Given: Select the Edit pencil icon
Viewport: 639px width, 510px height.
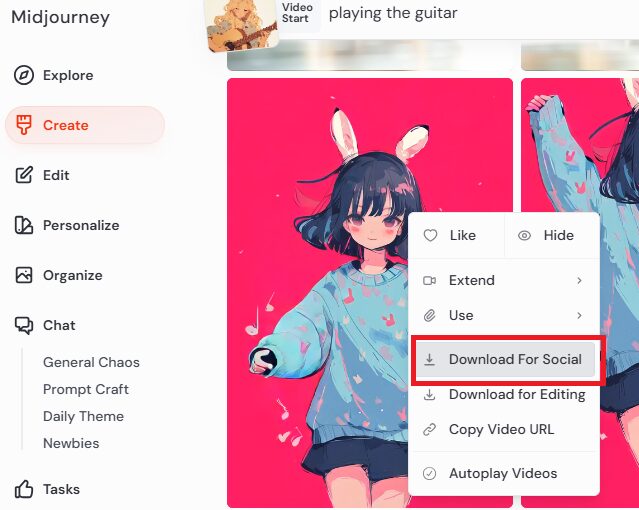Looking at the screenshot, I should point(24,175).
